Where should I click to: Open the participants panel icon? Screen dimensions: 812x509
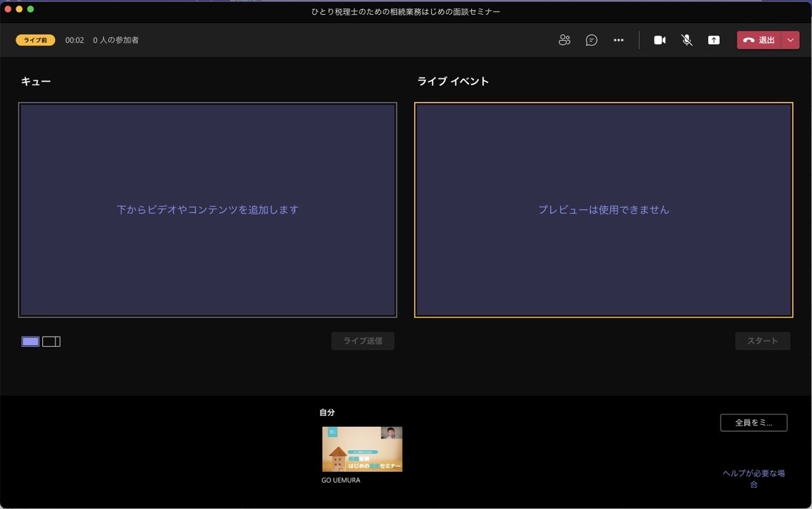564,40
